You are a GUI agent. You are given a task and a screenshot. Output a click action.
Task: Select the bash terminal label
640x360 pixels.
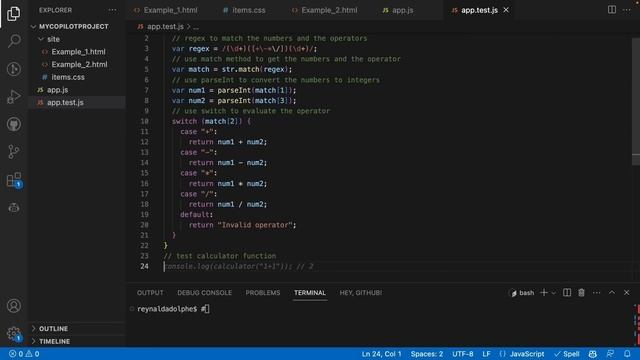(522, 293)
